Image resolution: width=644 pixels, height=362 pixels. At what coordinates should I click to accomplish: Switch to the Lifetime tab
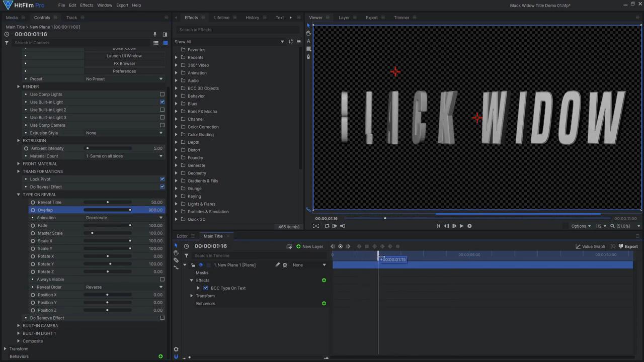tap(221, 18)
